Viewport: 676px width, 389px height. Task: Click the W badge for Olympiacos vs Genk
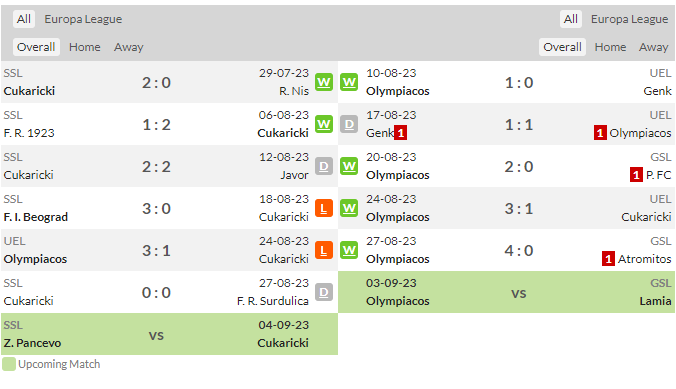[x=349, y=82]
